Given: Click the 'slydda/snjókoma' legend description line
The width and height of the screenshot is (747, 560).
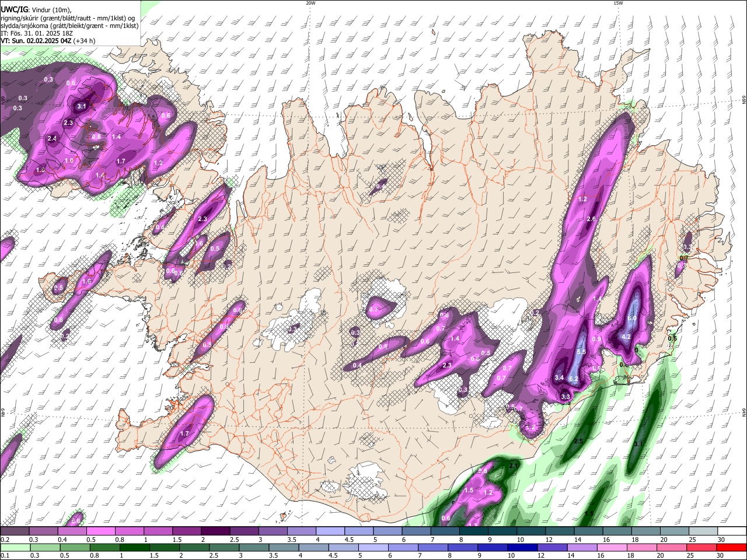Looking at the screenshot, I should (x=69, y=26).
